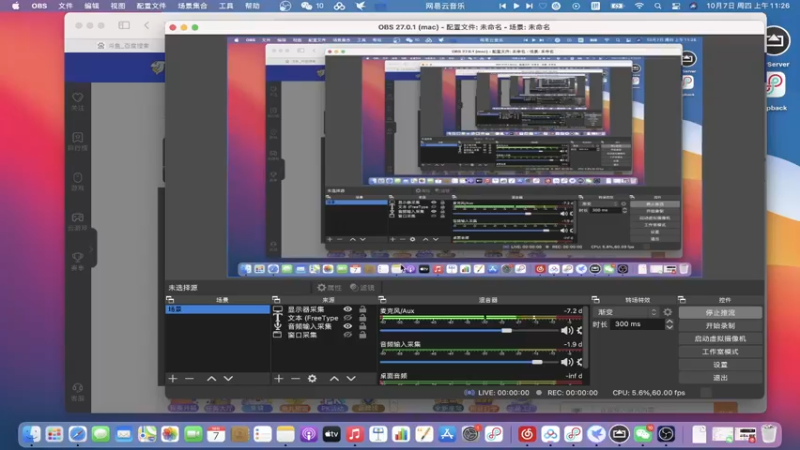
Task: Click the 启动虚拟摄像机 button
Action: point(720,339)
